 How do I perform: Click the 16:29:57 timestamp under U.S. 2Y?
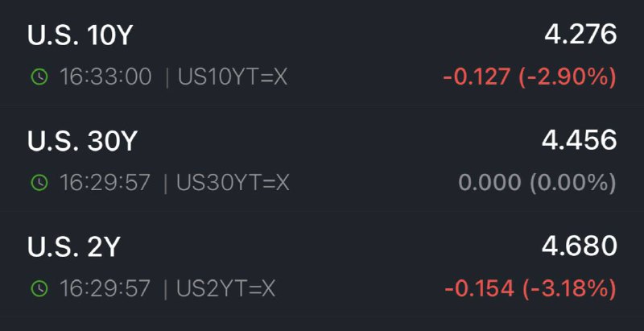105,288
